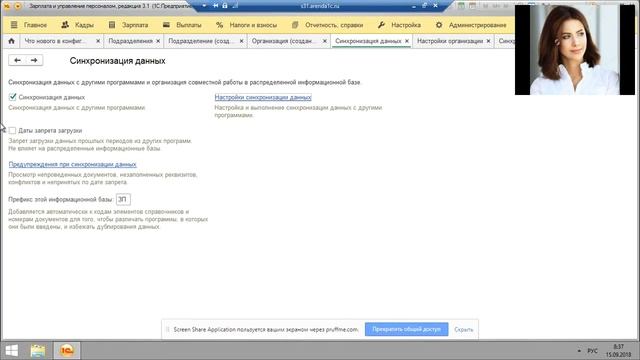Open the Администрирование section
The height and width of the screenshot is (360, 640).
[471, 25]
